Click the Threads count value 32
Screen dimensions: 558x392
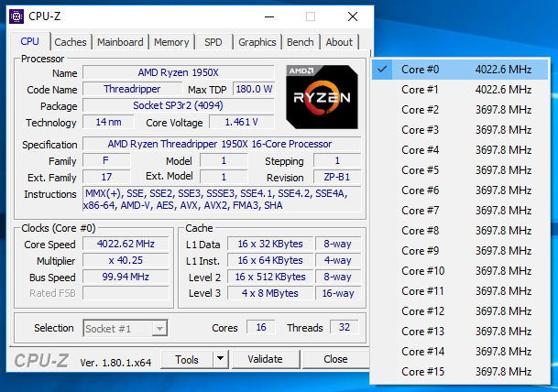pos(345,327)
